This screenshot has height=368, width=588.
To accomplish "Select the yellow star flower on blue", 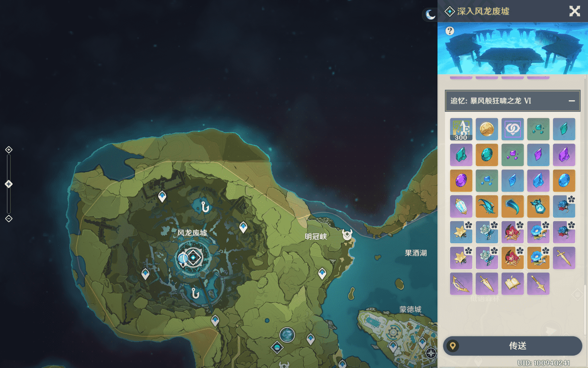I will coord(461,232).
